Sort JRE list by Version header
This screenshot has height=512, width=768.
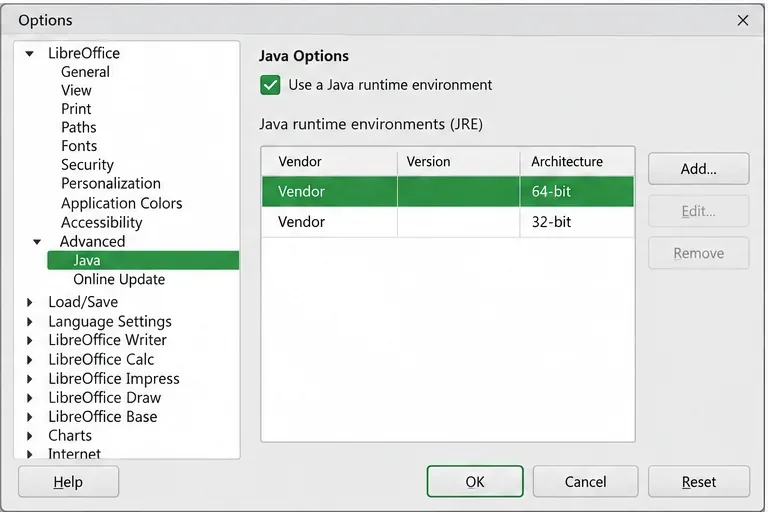(x=458, y=162)
